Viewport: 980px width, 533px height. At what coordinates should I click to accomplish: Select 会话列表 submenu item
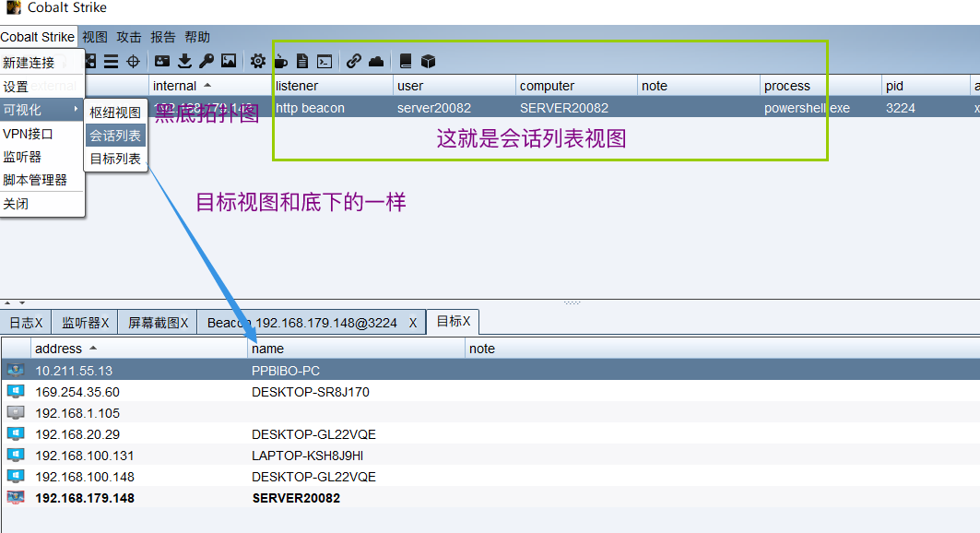(x=115, y=136)
